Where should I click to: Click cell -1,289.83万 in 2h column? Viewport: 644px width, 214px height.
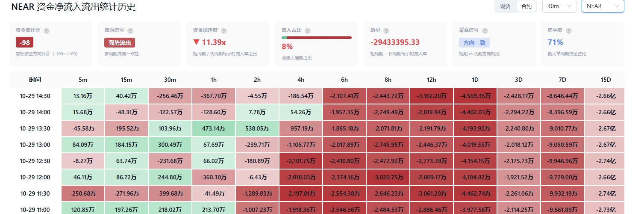[x=258, y=193]
